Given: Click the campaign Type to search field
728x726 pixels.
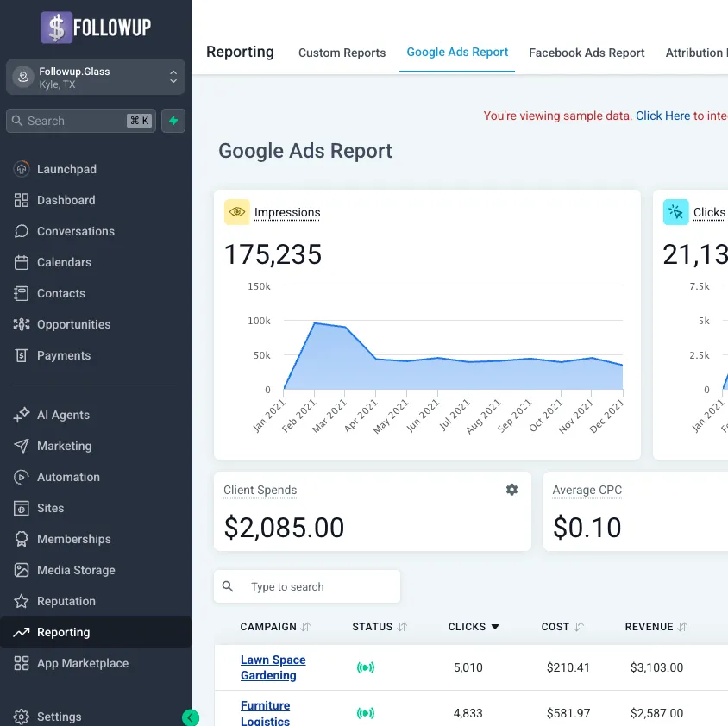Looking at the screenshot, I should pyautogui.click(x=307, y=586).
